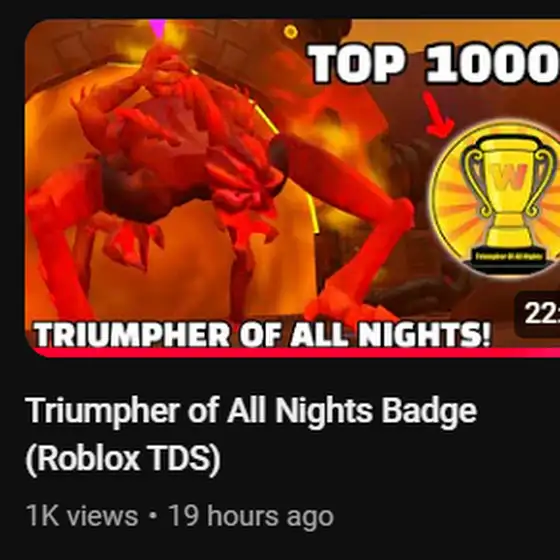560x560 pixels.
Task: Click the word NIGHTS! in thumbnail caption
Action: click(x=424, y=335)
